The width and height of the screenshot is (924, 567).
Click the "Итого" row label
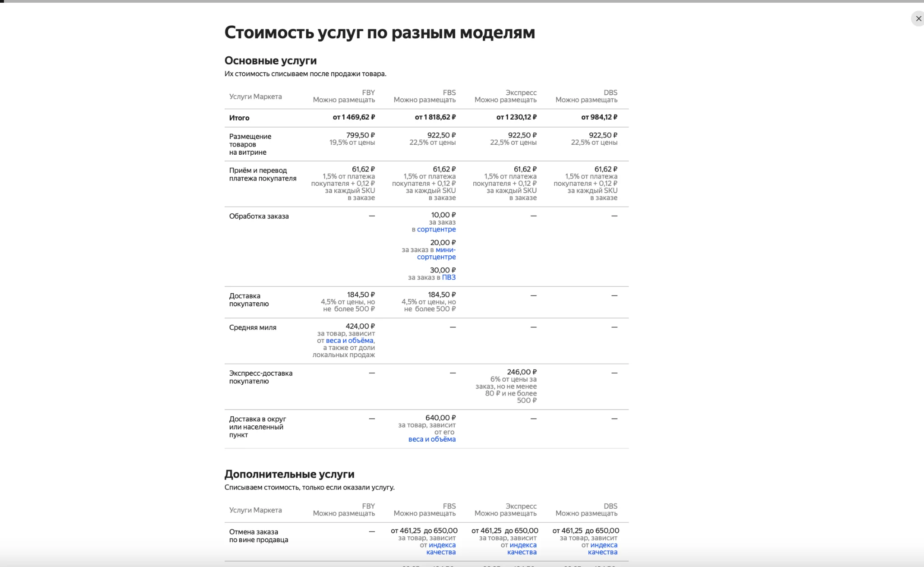240,118
